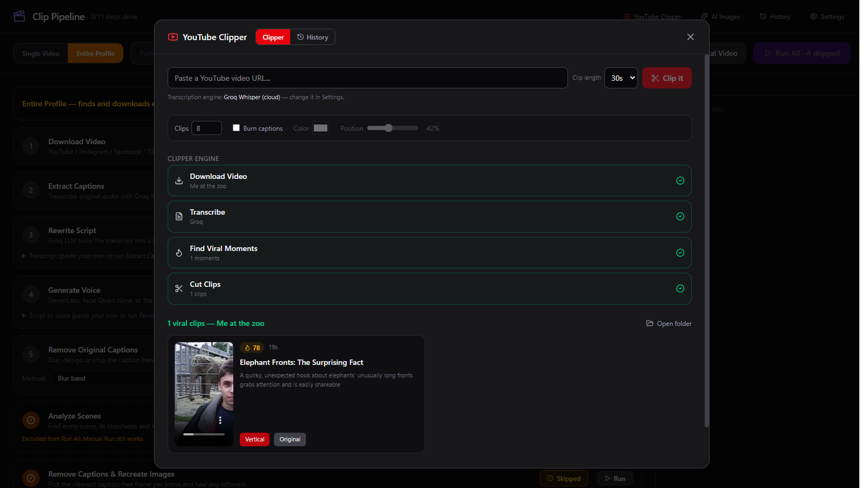
Task: Click the Skipped button at the bottom
Action: pos(564,478)
